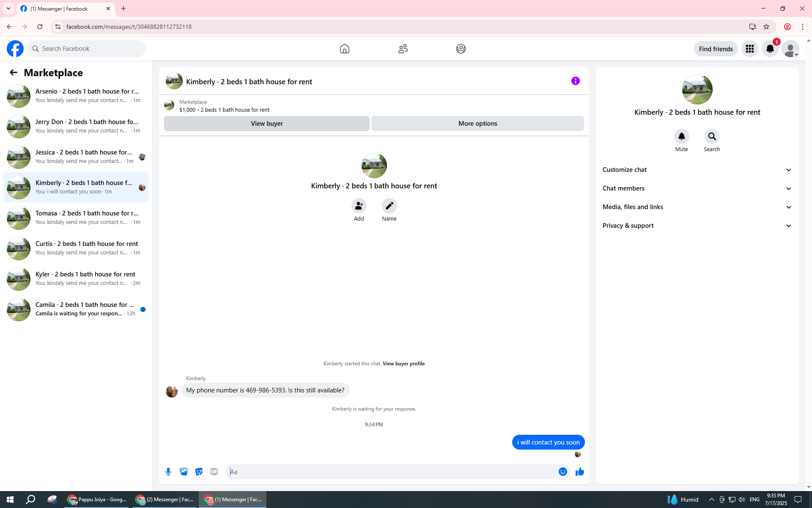Image resolution: width=812 pixels, height=508 pixels.
Task: Switch to Pappu Joiya Chrome taskbar window
Action: pyautogui.click(x=97, y=500)
